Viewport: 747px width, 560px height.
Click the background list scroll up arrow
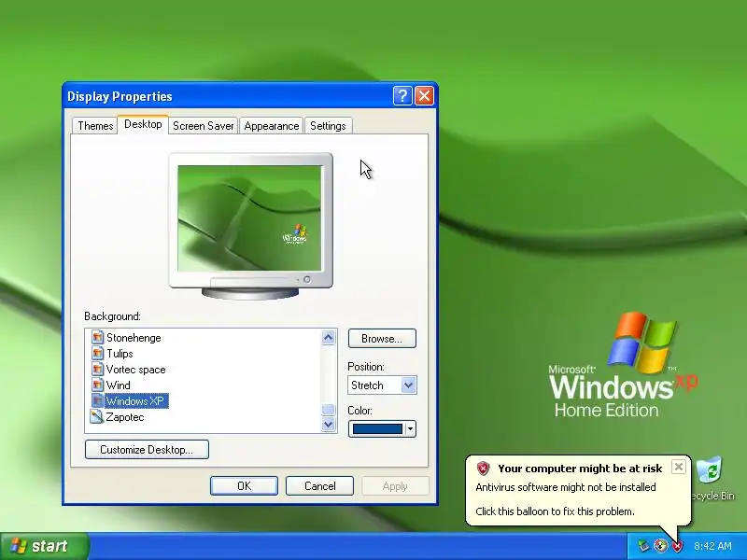pyautogui.click(x=328, y=338)
